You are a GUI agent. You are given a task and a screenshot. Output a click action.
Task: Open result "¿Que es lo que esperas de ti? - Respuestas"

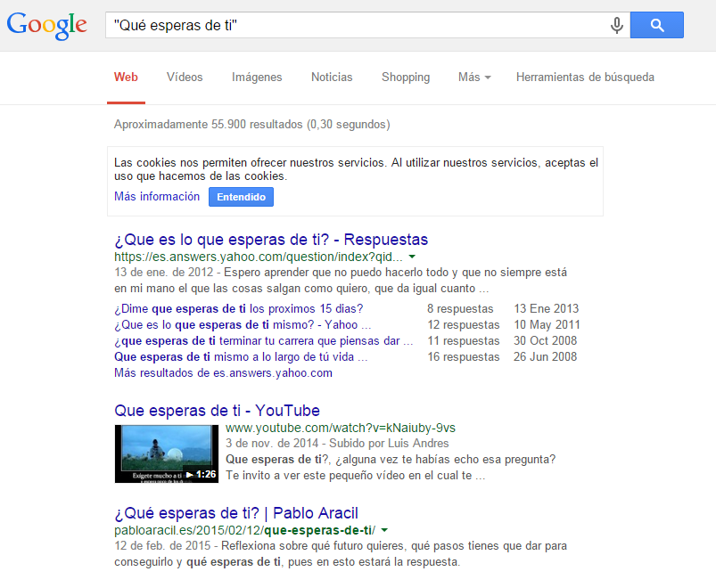(271, 240)
